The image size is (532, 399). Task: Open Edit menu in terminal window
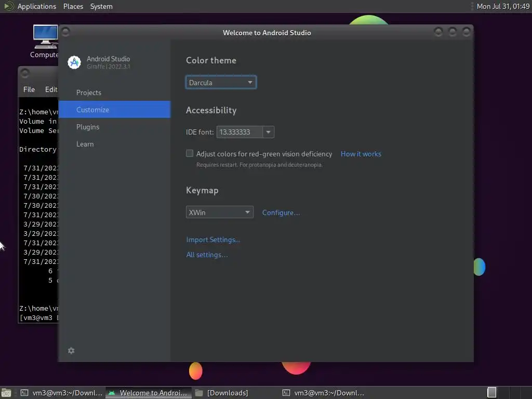(51, 89)
